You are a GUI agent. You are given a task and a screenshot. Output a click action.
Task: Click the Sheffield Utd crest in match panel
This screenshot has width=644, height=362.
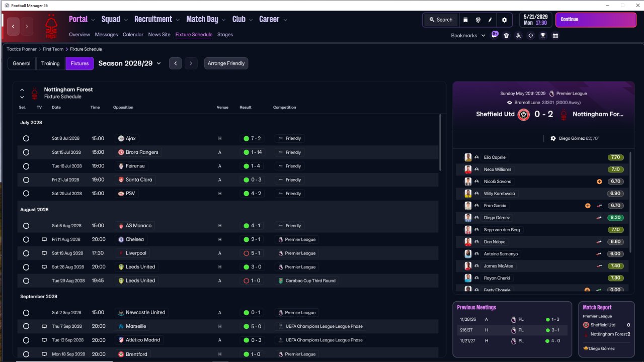524,114
